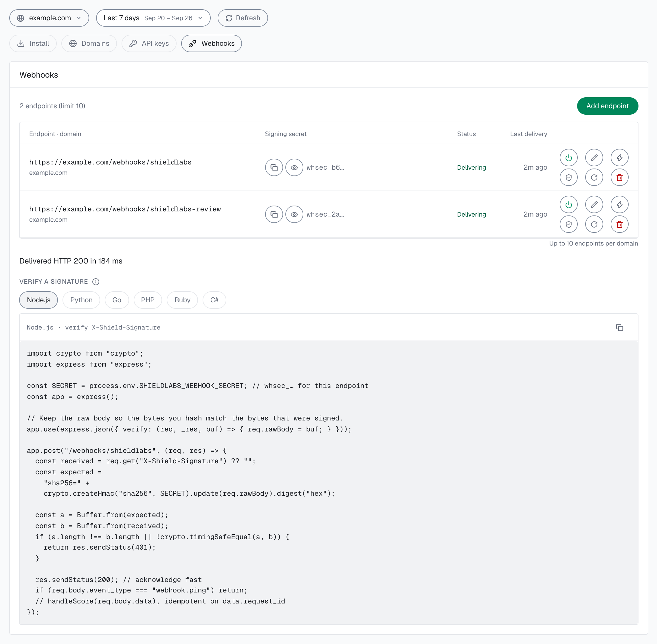Select Ruby language tab
The height and width of the screenshot is (644, 657).
182,300
